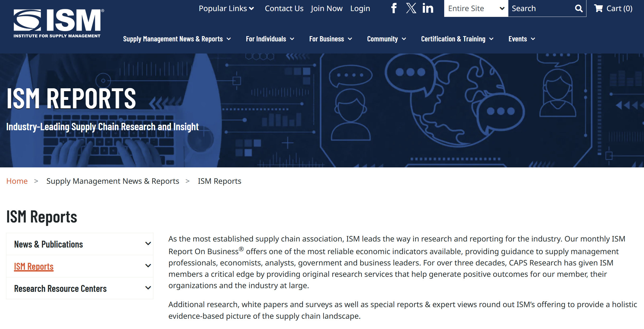Click the Join Now link
Screen dimensions: 644x329
pos(326,8)
